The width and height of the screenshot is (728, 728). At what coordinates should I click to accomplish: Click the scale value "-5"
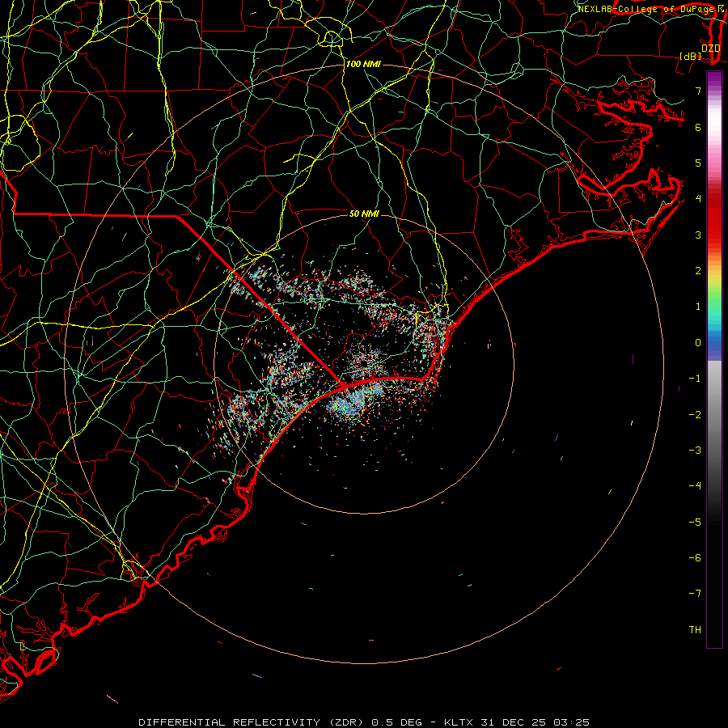coord(695,523)
